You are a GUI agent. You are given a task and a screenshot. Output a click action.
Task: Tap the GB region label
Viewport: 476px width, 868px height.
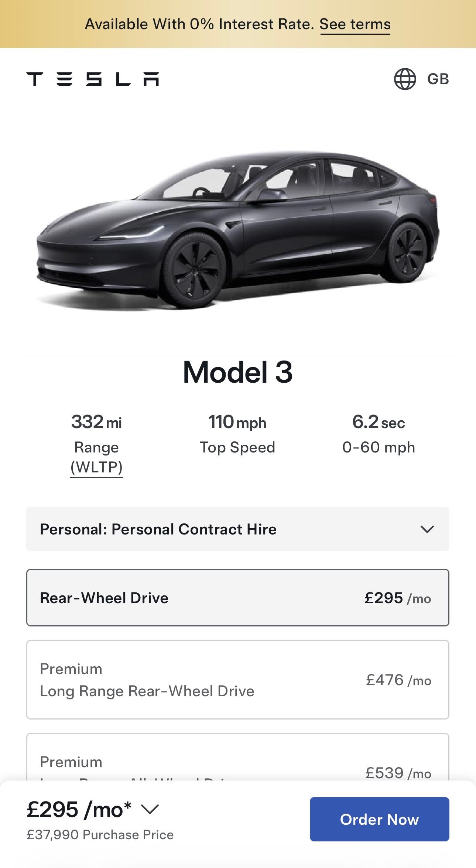438,79
